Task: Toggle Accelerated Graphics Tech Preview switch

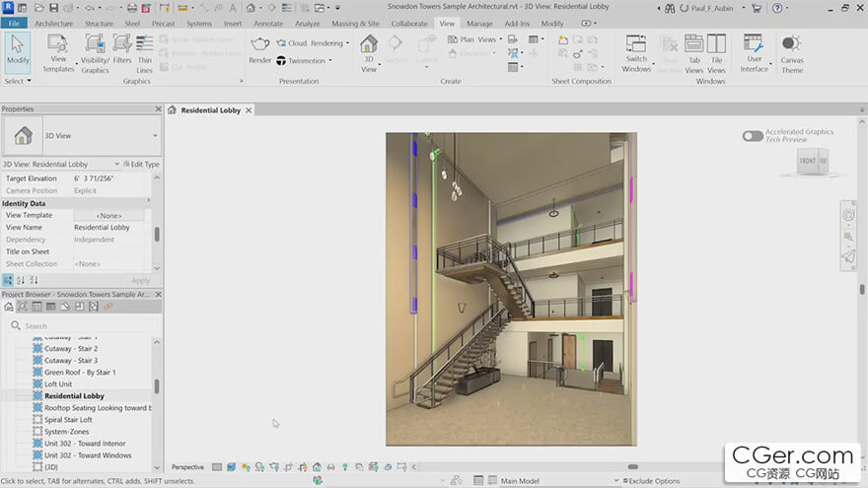Action: point(753,136)
